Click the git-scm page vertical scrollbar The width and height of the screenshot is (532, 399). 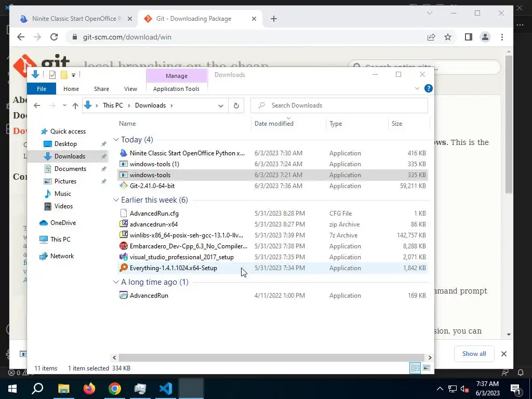coord(509,124)
